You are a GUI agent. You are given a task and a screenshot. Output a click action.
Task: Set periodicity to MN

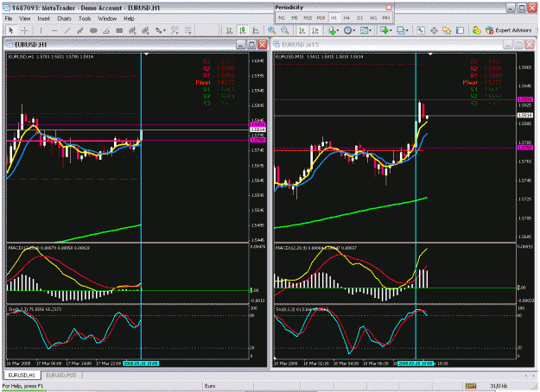point(386,17)
